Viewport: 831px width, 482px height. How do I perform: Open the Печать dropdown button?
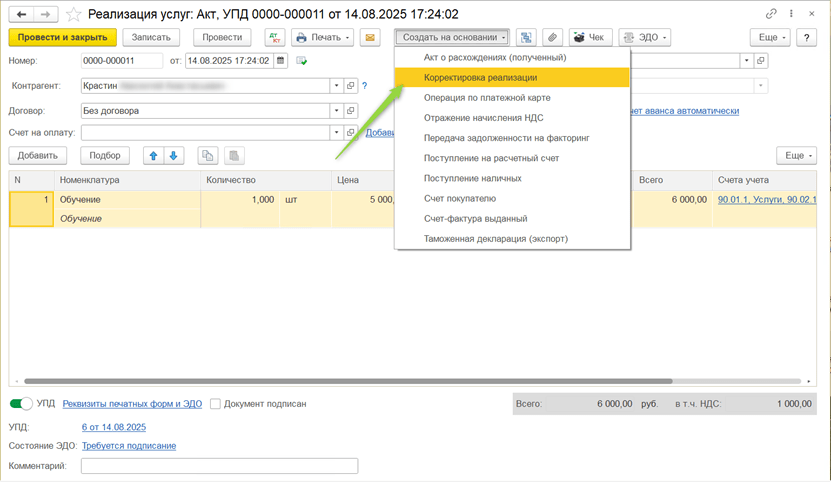[x=322, y=38]
